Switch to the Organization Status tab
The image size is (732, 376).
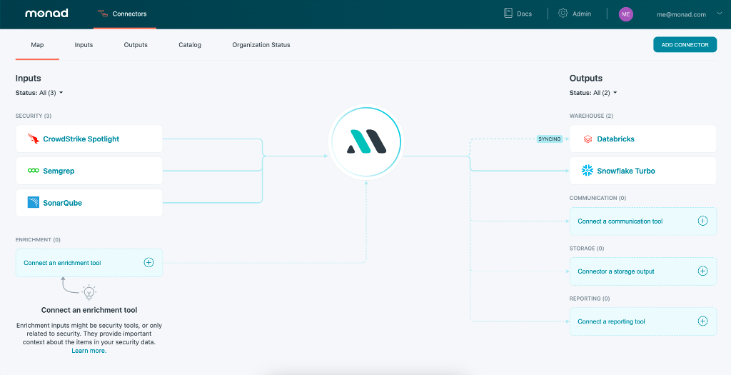coord(261,45)
